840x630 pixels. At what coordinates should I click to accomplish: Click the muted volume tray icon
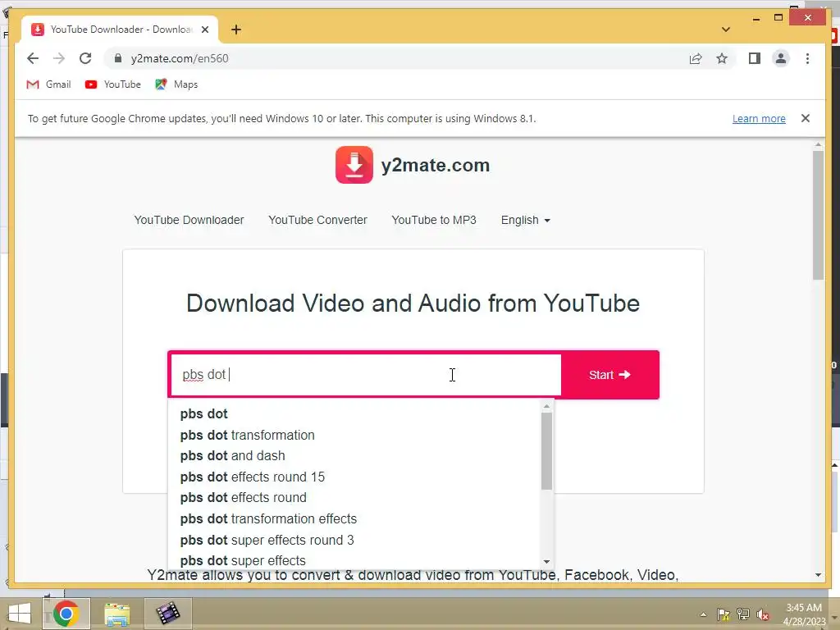tap(763, 614)
